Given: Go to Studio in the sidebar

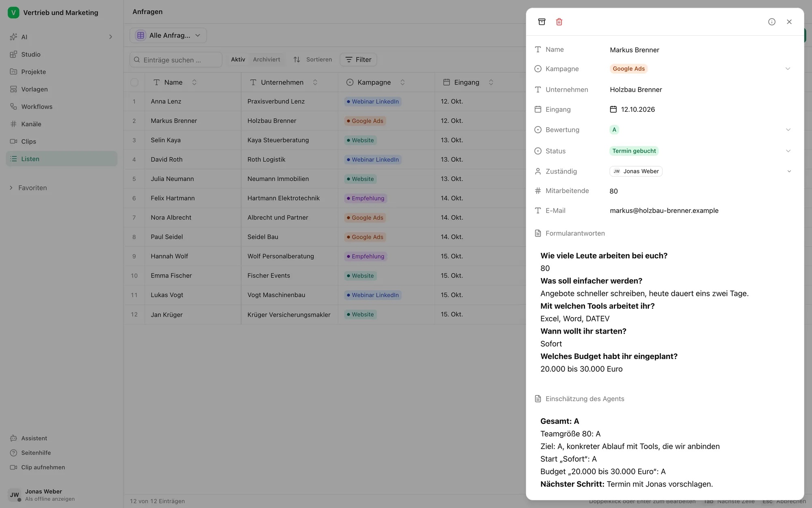Looking at the screenshot, I should (x=61, y=54).
